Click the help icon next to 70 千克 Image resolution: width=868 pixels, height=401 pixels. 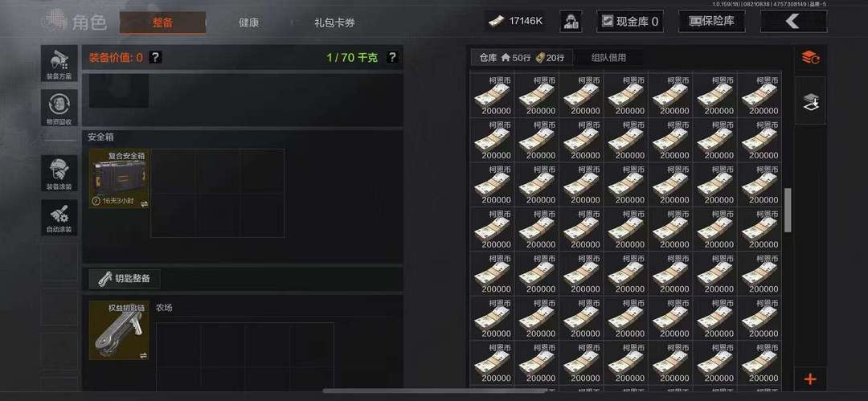coord(392,57)
